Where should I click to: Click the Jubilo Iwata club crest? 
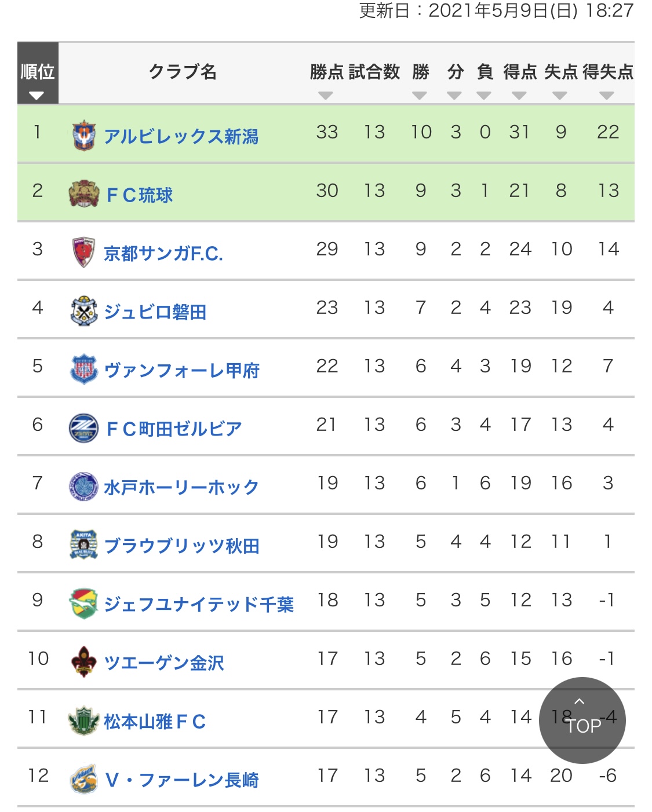pyautogui.click(x=84, y=310)
